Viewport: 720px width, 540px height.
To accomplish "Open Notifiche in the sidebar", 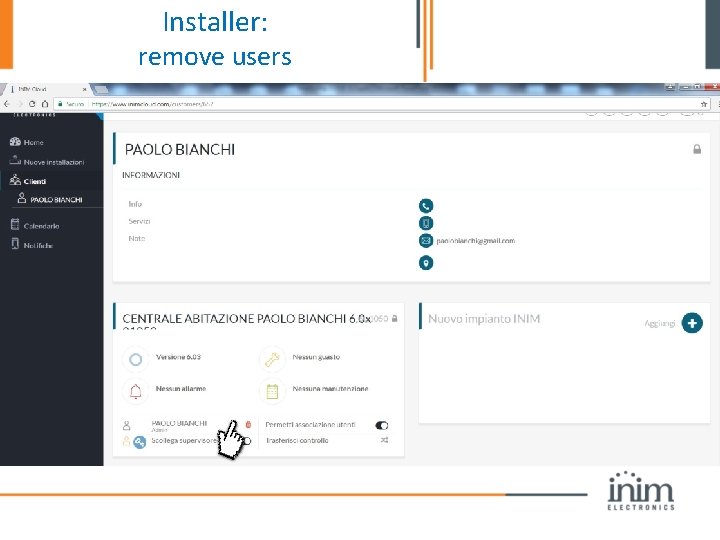I will click(x=32, y=245).
